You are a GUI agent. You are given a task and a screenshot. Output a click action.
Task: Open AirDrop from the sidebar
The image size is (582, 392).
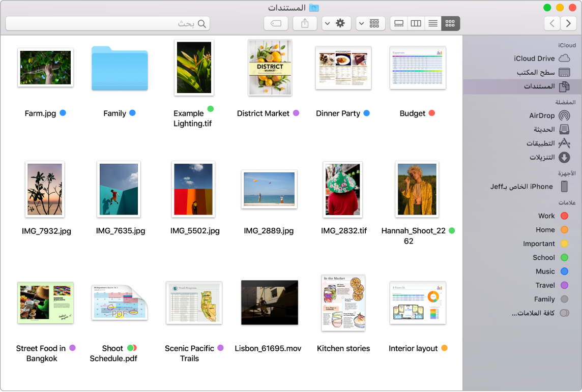(542, 115)
